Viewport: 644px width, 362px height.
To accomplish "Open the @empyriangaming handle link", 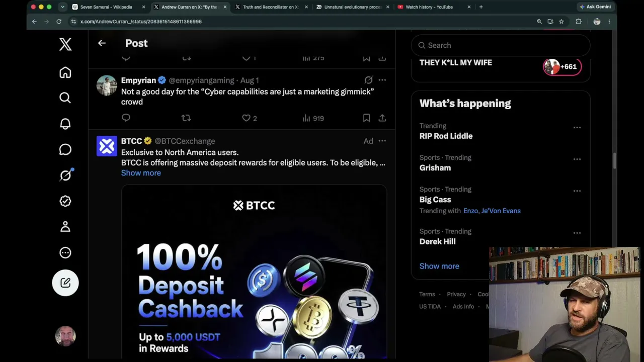I will [x=201, y=80].
